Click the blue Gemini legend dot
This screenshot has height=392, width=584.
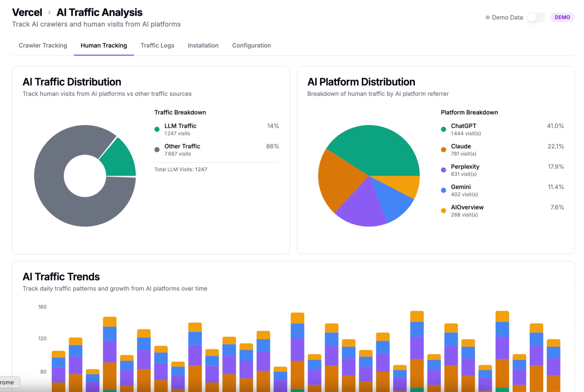(443, 190)
